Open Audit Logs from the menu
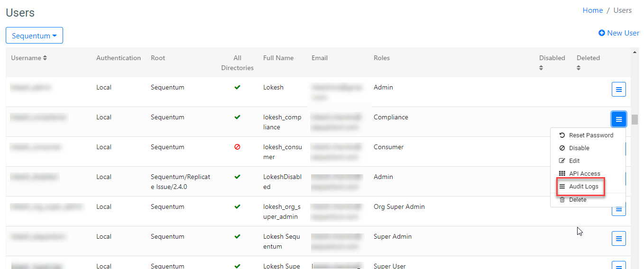 583,187
